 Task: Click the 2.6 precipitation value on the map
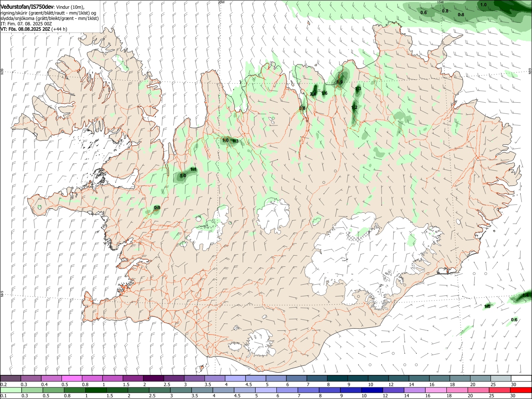click(313, 94)
